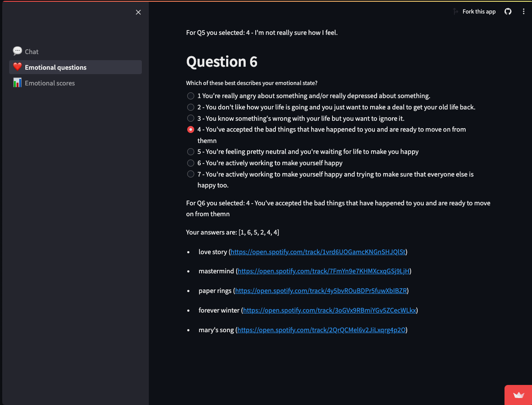Select option 5 feeling pretty neutral
This screenshot has height=405, width=532.
(191, 152)
